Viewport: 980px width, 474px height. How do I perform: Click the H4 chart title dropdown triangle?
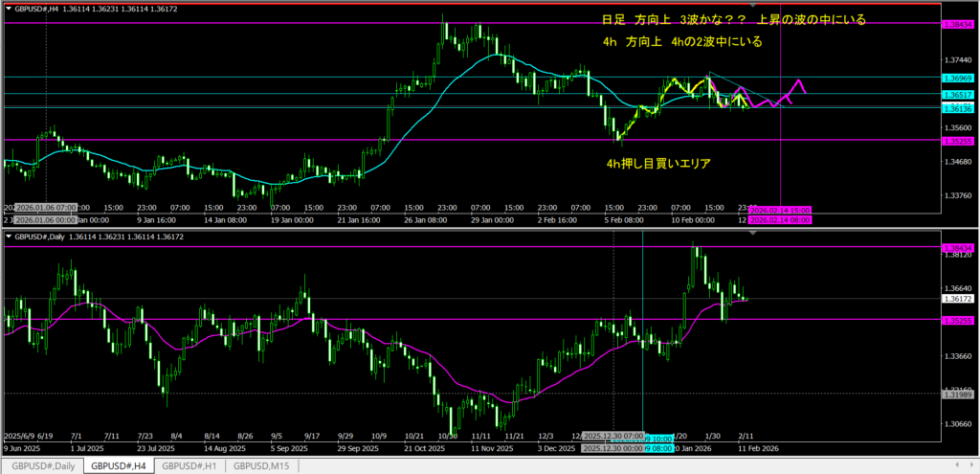pos(10,7)
